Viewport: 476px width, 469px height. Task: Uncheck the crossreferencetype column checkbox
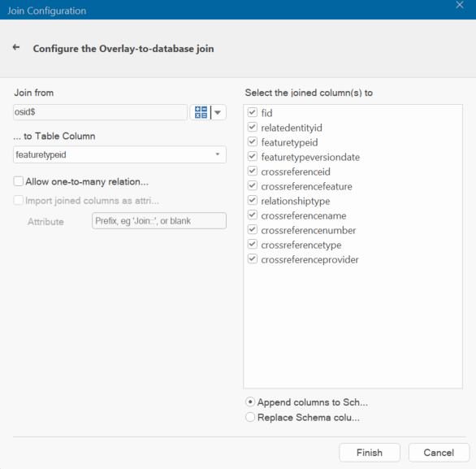click(253, 244)
